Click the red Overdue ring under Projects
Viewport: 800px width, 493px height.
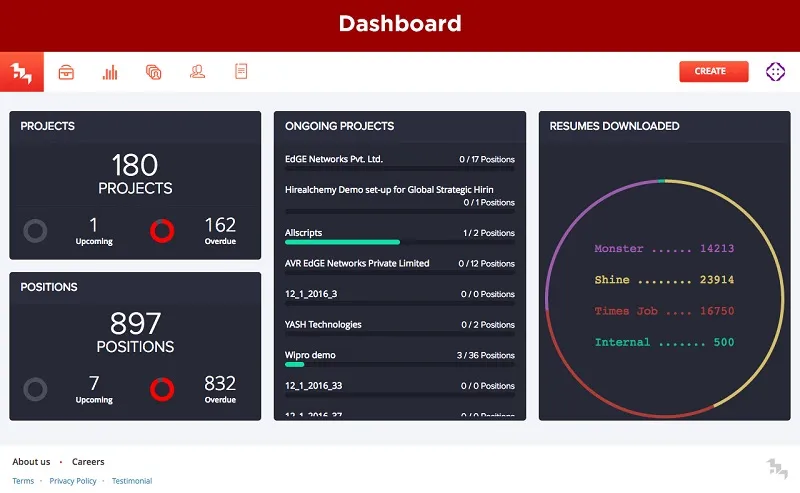coord(162,231)
